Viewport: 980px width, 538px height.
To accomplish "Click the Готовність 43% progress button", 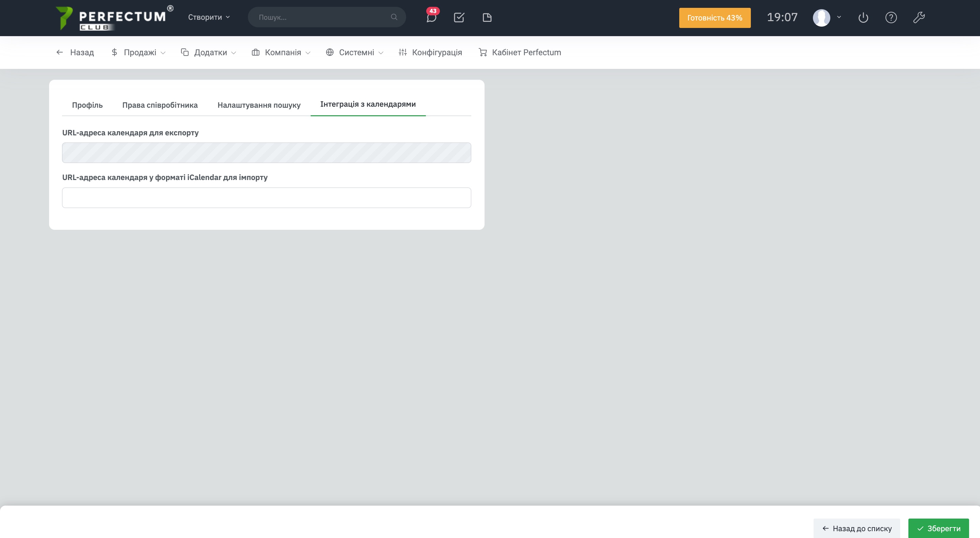I will pos(714,18).
